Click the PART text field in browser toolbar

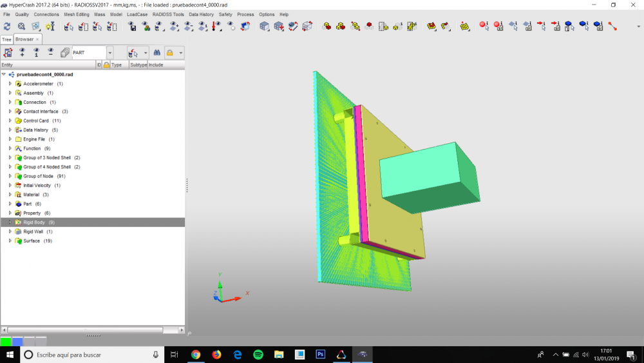pos(89,53)
